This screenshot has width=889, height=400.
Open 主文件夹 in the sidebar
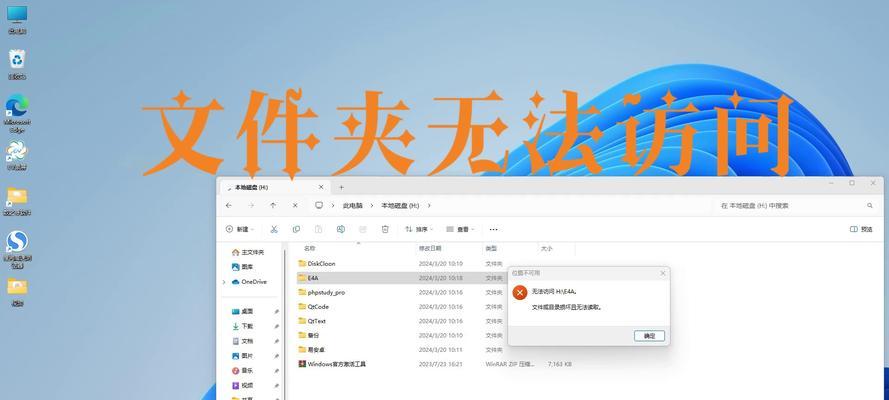248,252
